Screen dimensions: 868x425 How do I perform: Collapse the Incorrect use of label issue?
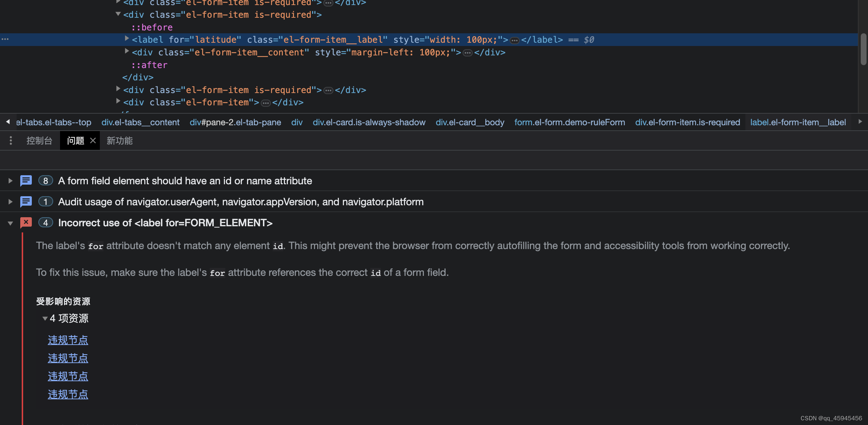(x=10, y=223)
